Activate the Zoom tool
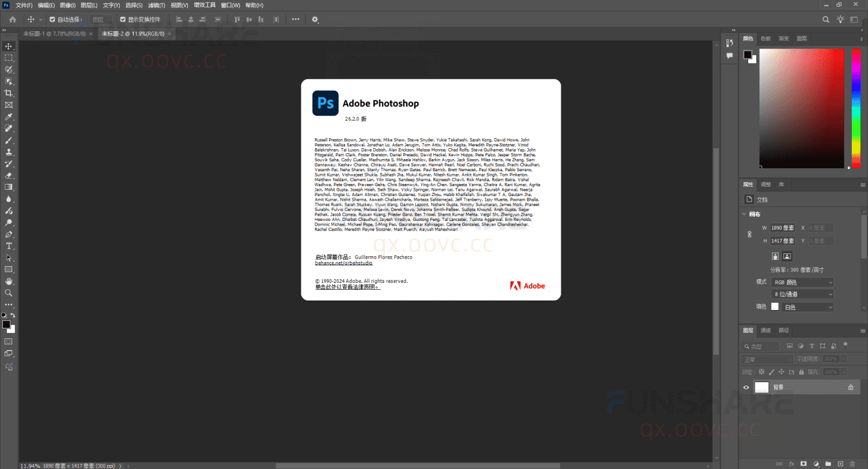 coord(9,293)
